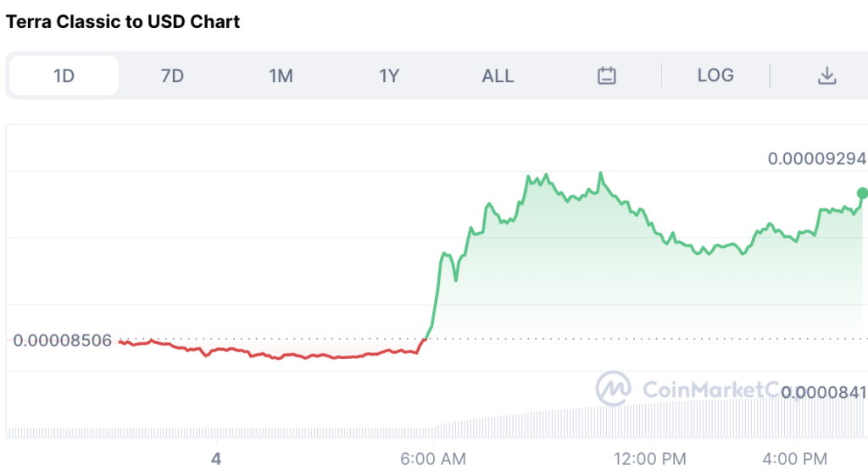Switch to the 7D time range
The image size is (868, 476).
tap(172, 75)
